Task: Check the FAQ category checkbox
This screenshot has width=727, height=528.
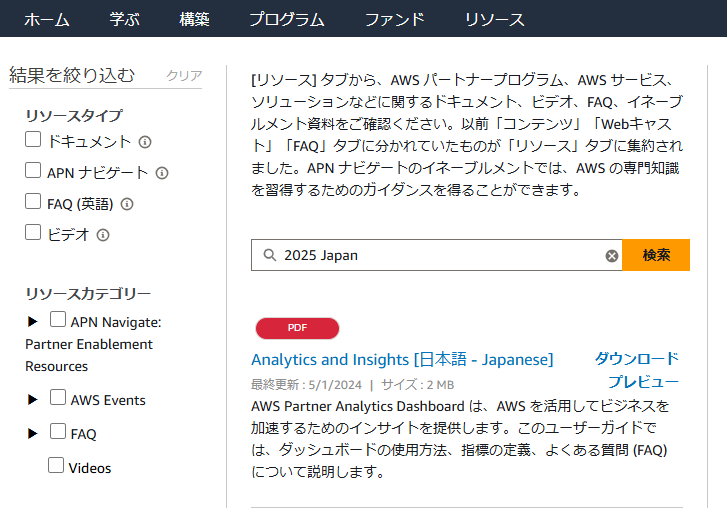Action: coord(58,431)
